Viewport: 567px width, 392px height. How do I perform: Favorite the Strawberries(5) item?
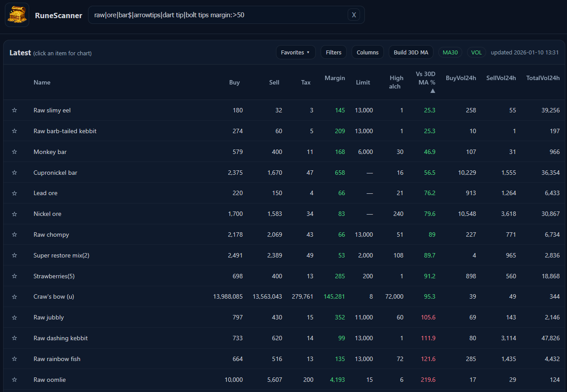coord(15,276)
